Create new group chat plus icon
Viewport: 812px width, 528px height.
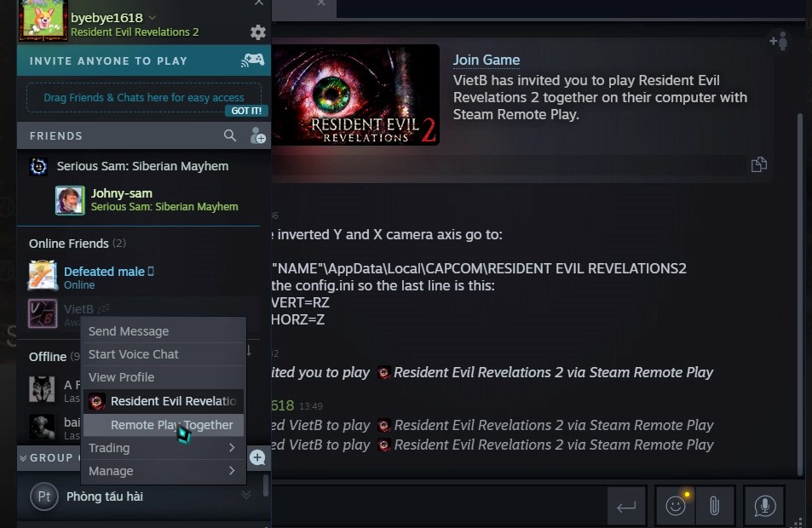click(x=257, y=457)
